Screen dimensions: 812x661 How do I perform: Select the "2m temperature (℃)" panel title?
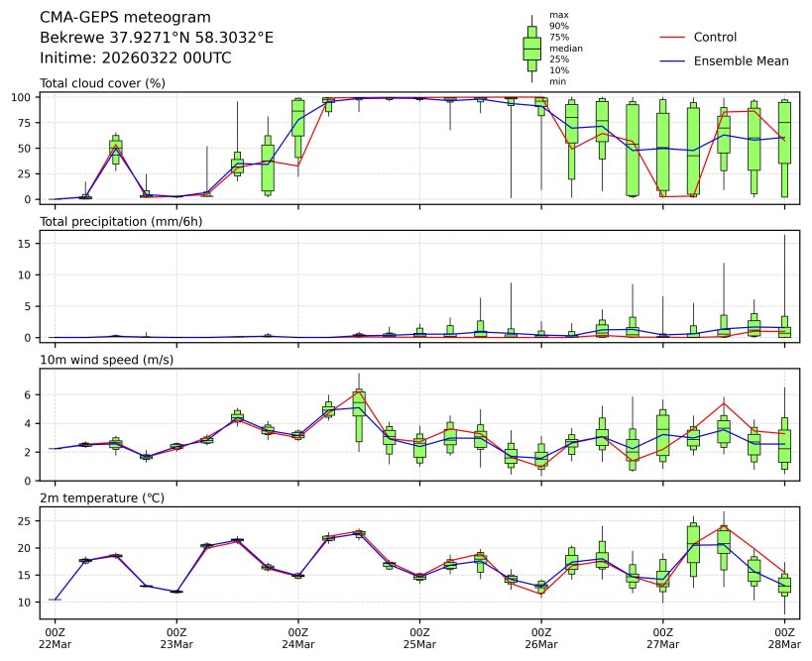pos(104,497)
